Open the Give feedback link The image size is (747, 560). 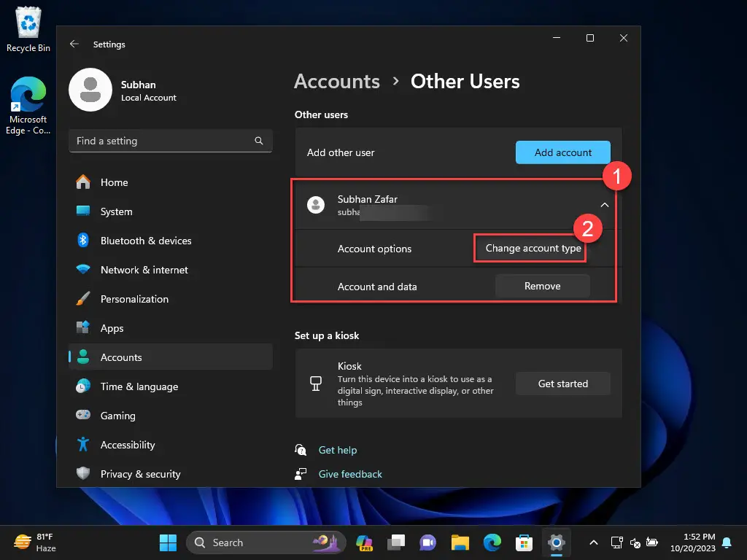click(350, 474)
